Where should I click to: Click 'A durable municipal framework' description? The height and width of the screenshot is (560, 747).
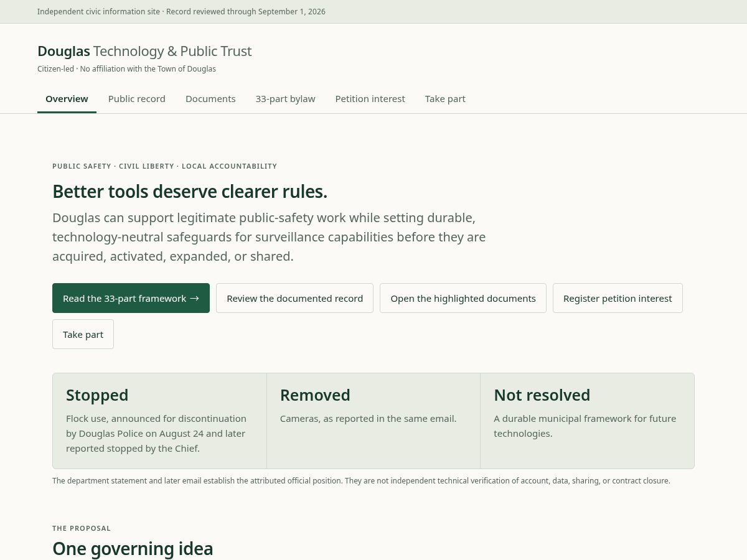(x=585, y=426)
